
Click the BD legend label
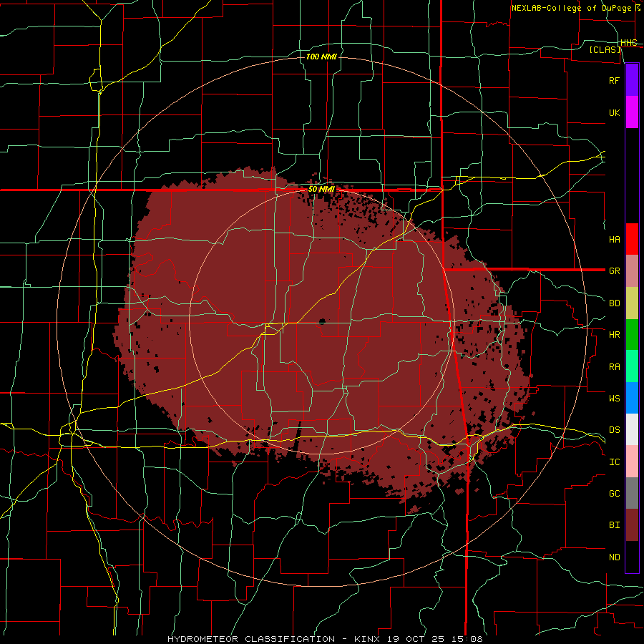[x=614, y=303]
